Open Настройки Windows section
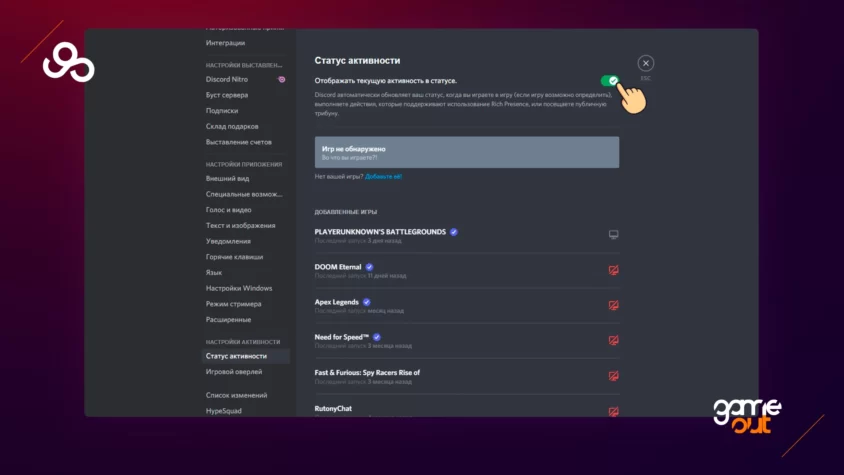Image resolution: width=844 pixels, height=475 pixels. (x=239, y=288)
